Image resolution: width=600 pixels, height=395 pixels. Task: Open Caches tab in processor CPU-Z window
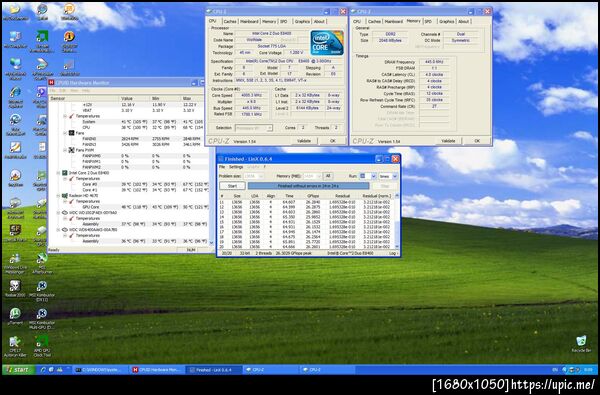pyautogui.click(x=230, y=21)
